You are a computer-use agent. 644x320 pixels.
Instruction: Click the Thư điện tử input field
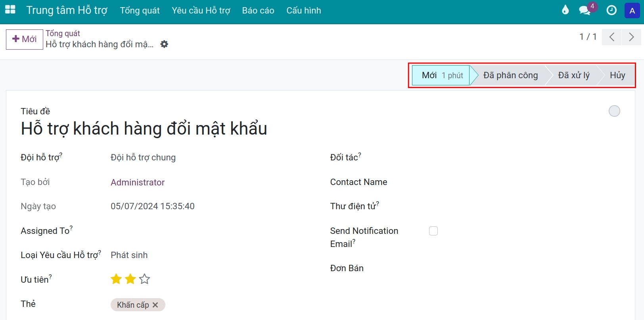tap(524, 206)
